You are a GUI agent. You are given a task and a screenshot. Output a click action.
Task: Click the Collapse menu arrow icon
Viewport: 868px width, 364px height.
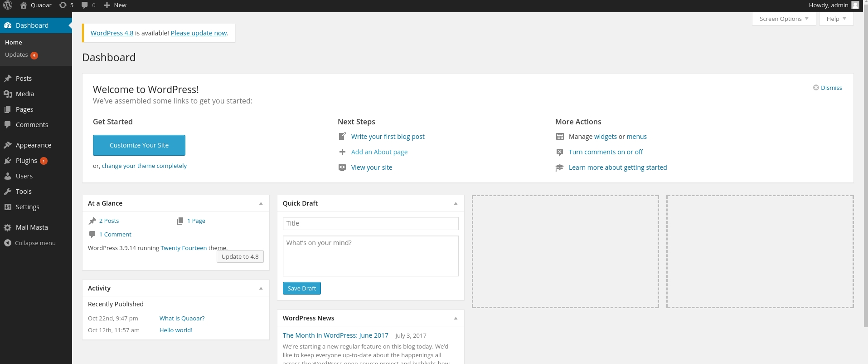click(8, 243)
